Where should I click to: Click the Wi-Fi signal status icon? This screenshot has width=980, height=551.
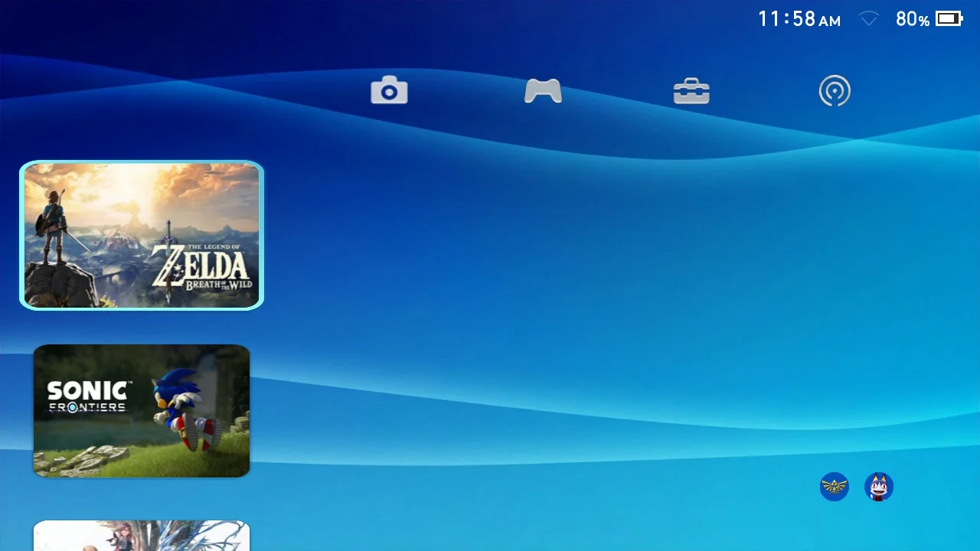pyautogui.click(x=869, y=19)
